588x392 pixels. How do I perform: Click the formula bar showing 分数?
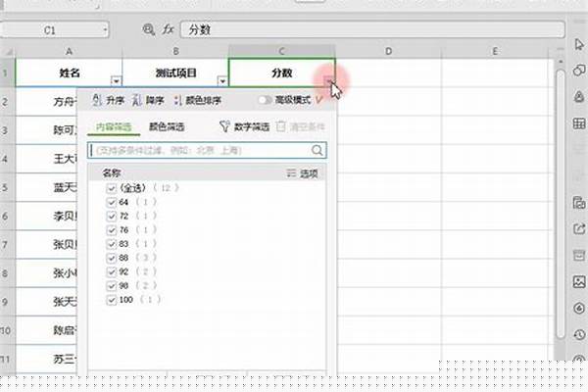click(x=372, y=29)
